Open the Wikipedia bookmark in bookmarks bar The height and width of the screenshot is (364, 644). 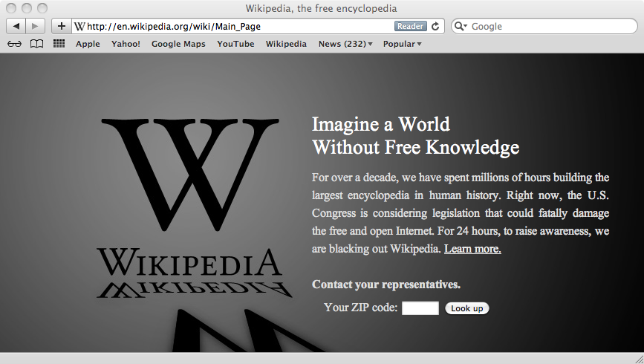(x=286, y=44)
